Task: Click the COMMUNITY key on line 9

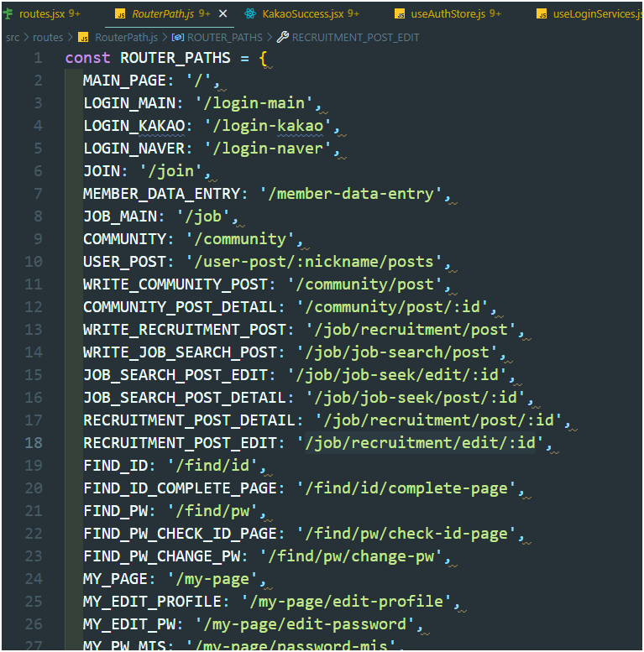Action: coord(124,238)
